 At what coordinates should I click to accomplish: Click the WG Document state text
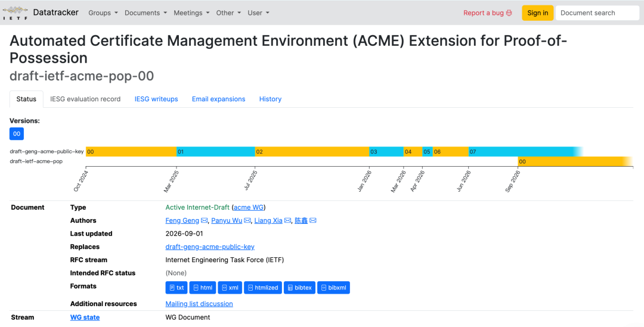pyautogui.click(x=188, y=317)
